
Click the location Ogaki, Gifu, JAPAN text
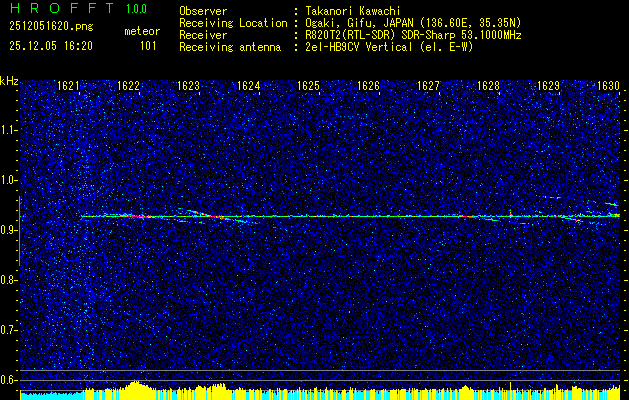[x=413, y=23]
